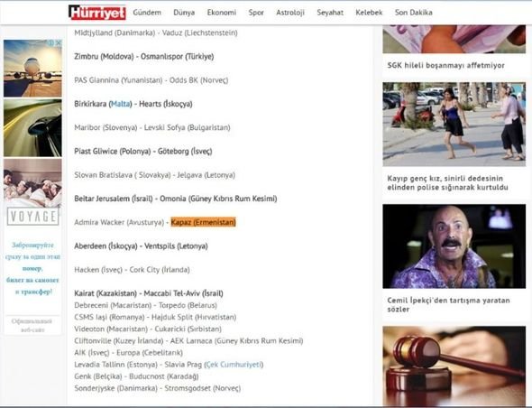Viewport: 532px width, 408px height.
Task: Select the Astroloji menu item
Action: click(x=290, y=13)
